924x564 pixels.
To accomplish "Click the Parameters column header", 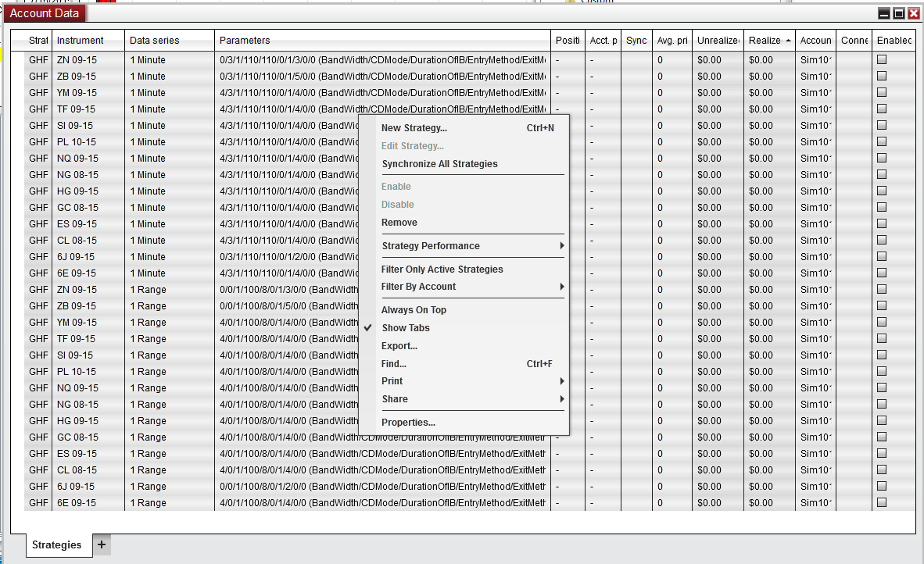I will pos(382,40).
